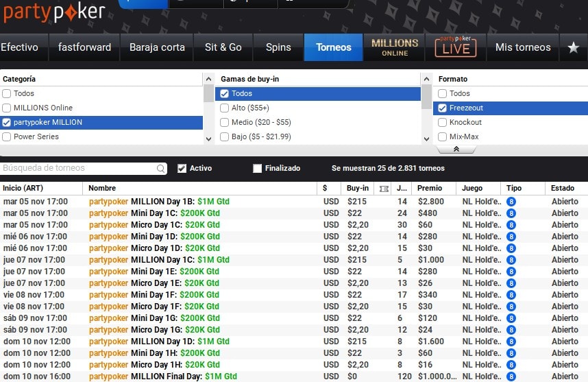This screenshot has width=588, height=382.
Task: Click type icon for Micro Day 1H row
Action: (x=511, y=365)
